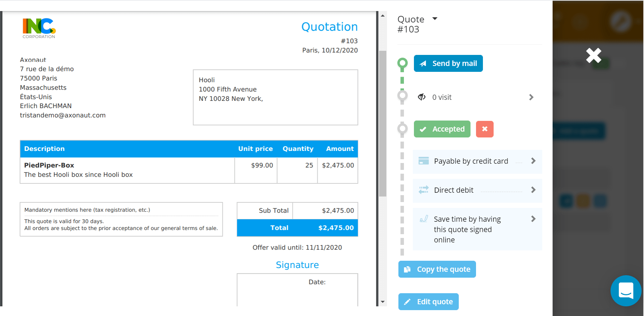Image resolution: width=644 pixels, height=316 pixels.
Task: Click the Quotation title heading
Action: [329, 27]
